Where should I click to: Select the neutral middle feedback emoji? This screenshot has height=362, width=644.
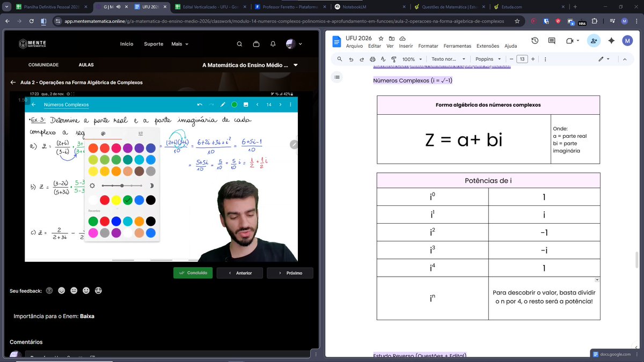[x=74, y=291]
